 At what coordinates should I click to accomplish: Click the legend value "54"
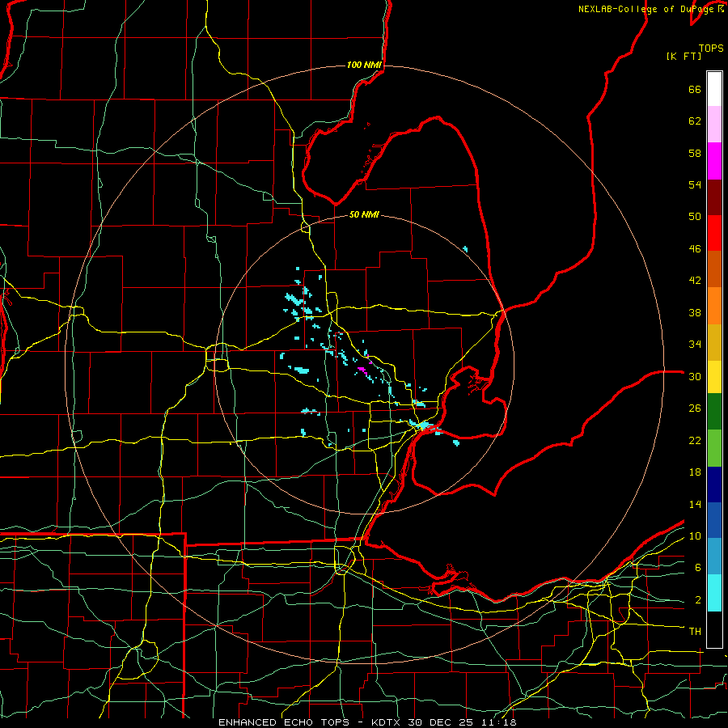[695, 184]
